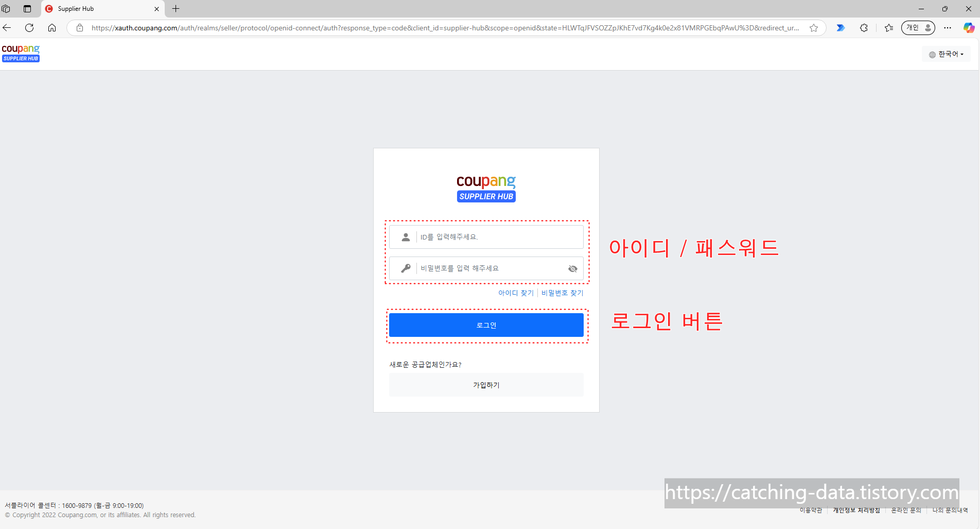Add page to favorites star icon
Viewport: 980px width, 529px height.
pos(814,28)
